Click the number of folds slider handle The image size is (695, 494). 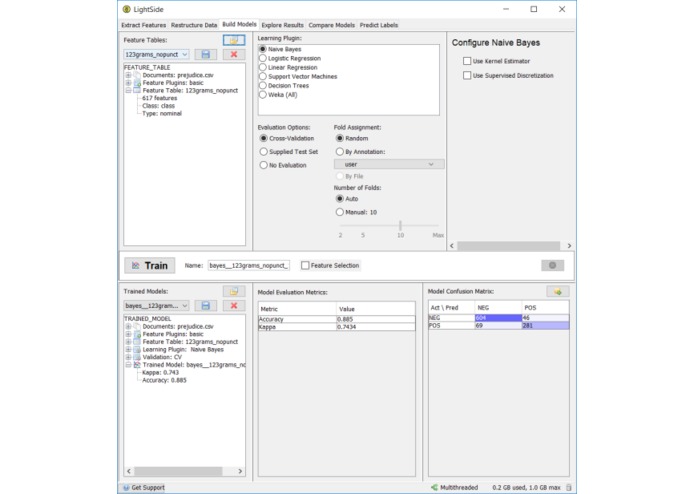(400, 225)
